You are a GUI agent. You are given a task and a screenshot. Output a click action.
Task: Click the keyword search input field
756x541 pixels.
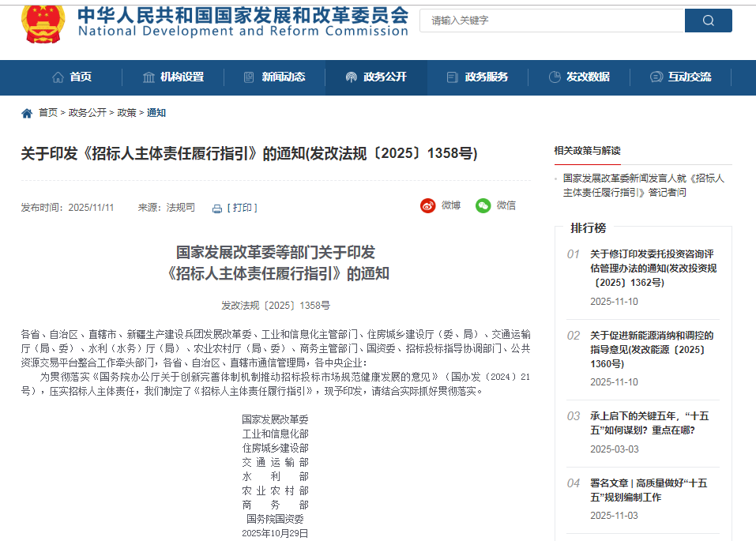pos(553,20)
